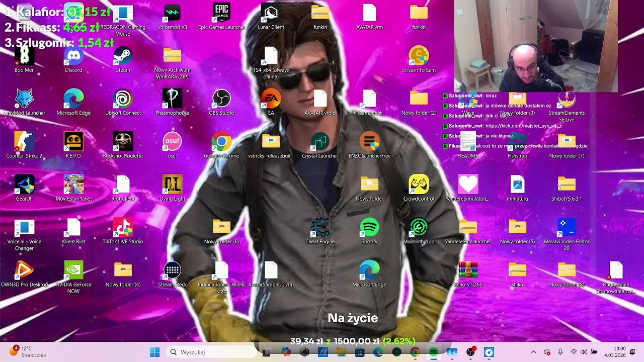
Task: Open the Phasmophobia game icon
Action: [172, 103]
